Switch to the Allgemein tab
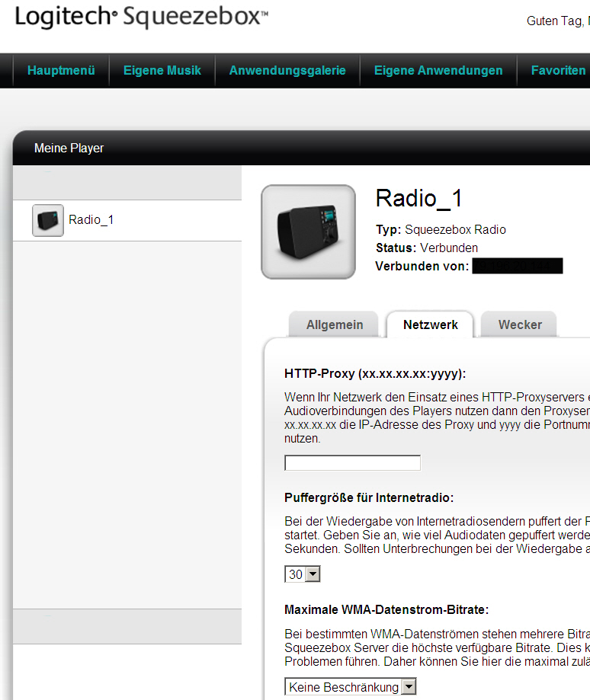 (335, 324)
